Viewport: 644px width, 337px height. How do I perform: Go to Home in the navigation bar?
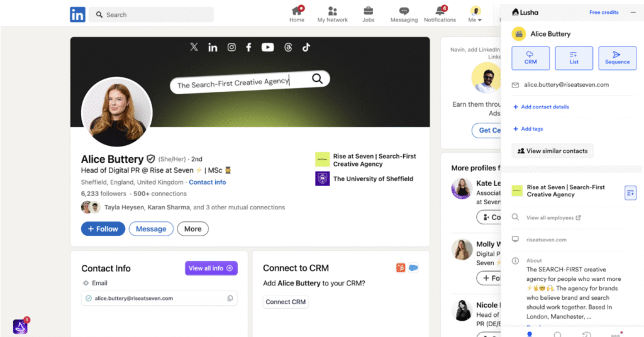(x=297, y=14)
